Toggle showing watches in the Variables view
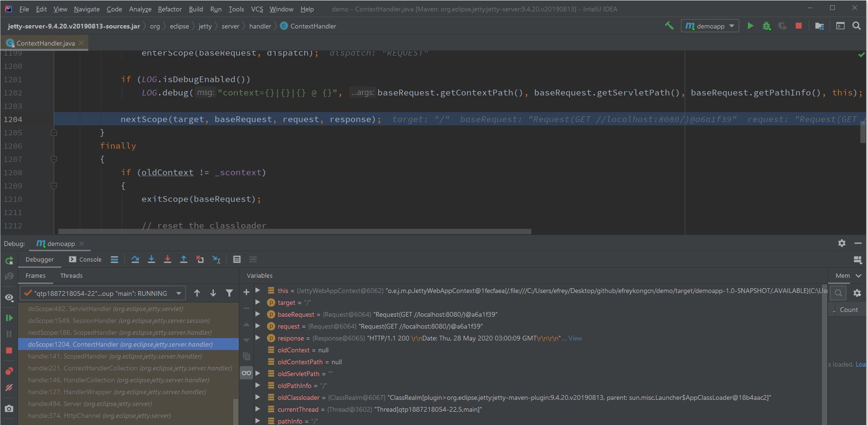This screenshot has width=868, height=425. (246, 373)
